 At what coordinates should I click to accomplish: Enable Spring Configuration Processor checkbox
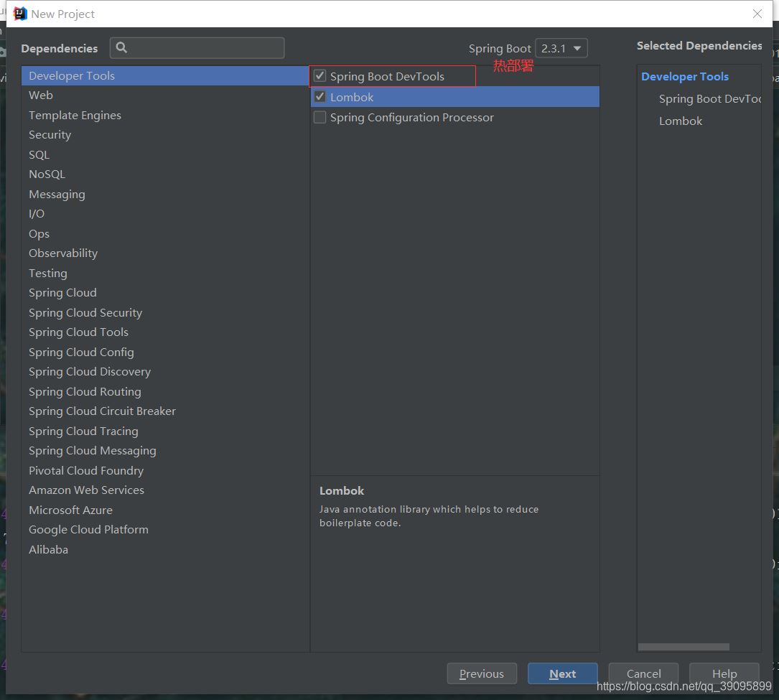click(320, 117)
